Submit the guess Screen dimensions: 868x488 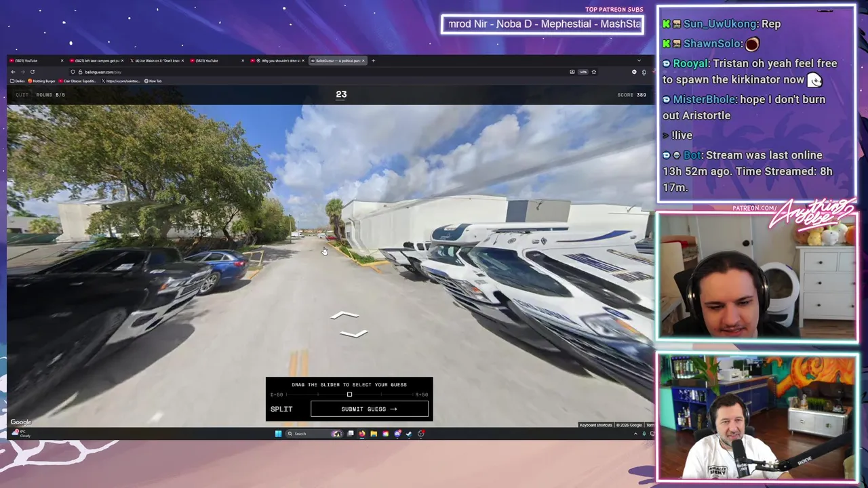(370, 409)
